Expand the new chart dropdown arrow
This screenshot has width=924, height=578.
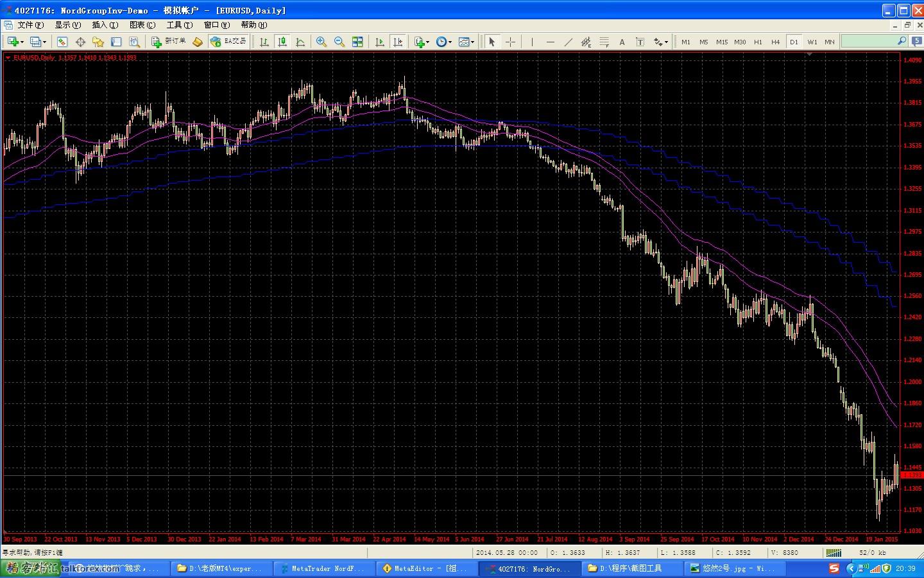pos(22,42)
